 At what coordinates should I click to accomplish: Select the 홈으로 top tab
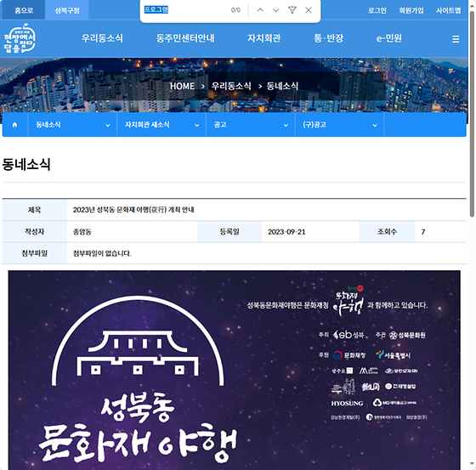click(24, 10)
